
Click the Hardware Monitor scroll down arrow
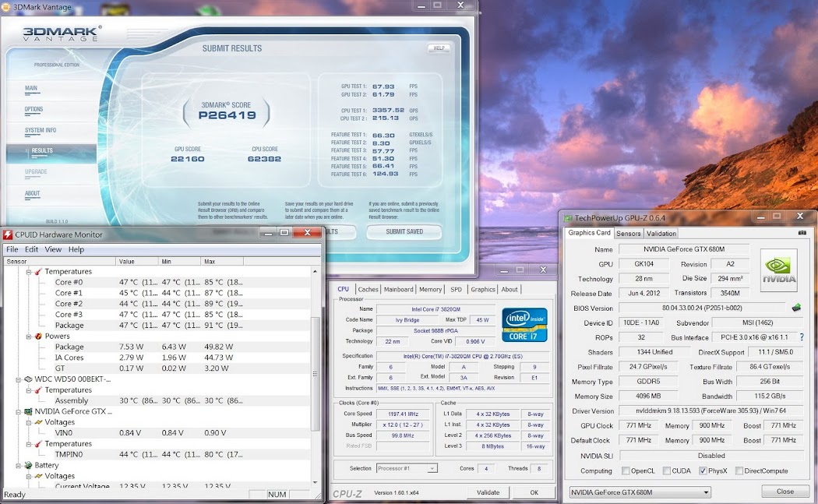point(315,483)
